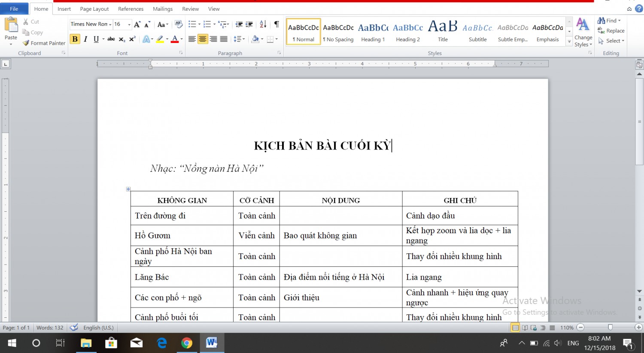Increase paragraph indent

click(x=249, y=24)
